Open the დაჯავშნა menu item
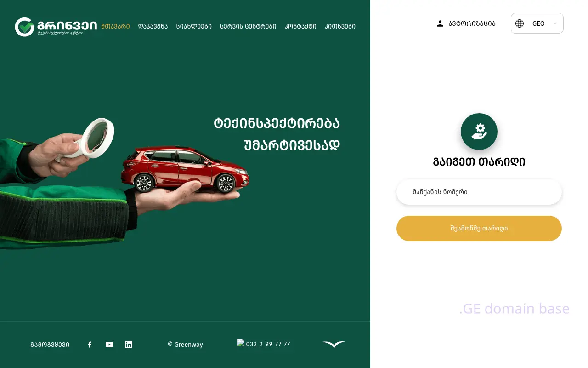 [x=153, y=26]
